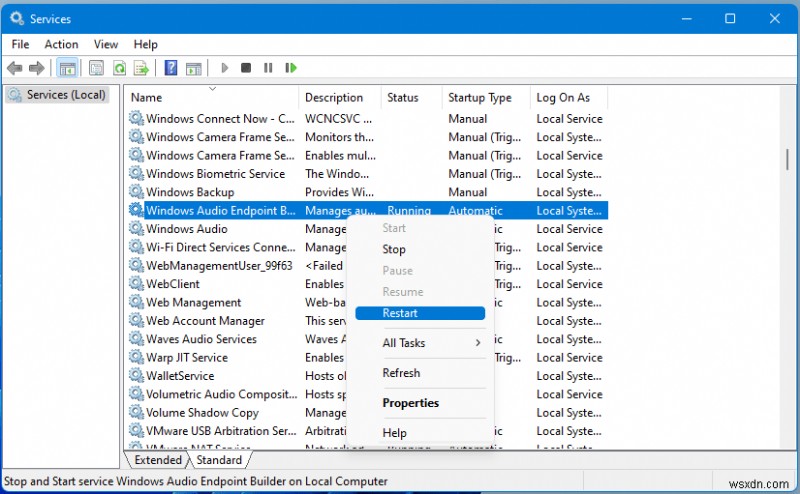
Task: Click the Pause Service toolbar icon
Action: tap(268, 67)
